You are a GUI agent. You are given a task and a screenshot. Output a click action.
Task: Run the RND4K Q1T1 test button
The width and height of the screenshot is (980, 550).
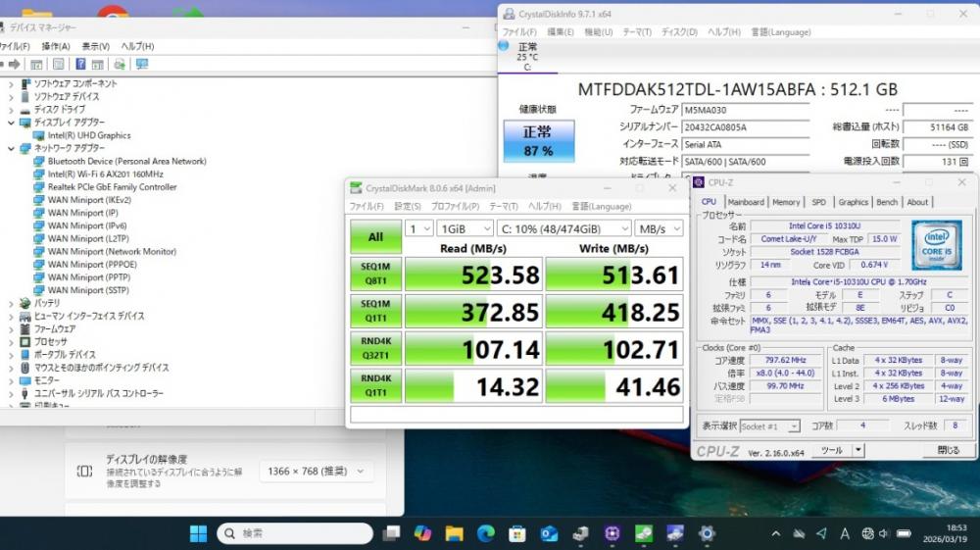375,385
